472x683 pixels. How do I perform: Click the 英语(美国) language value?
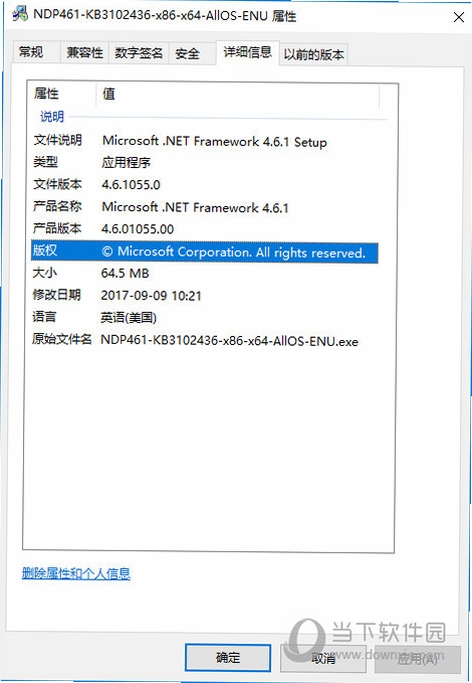[x=128, y=318]
